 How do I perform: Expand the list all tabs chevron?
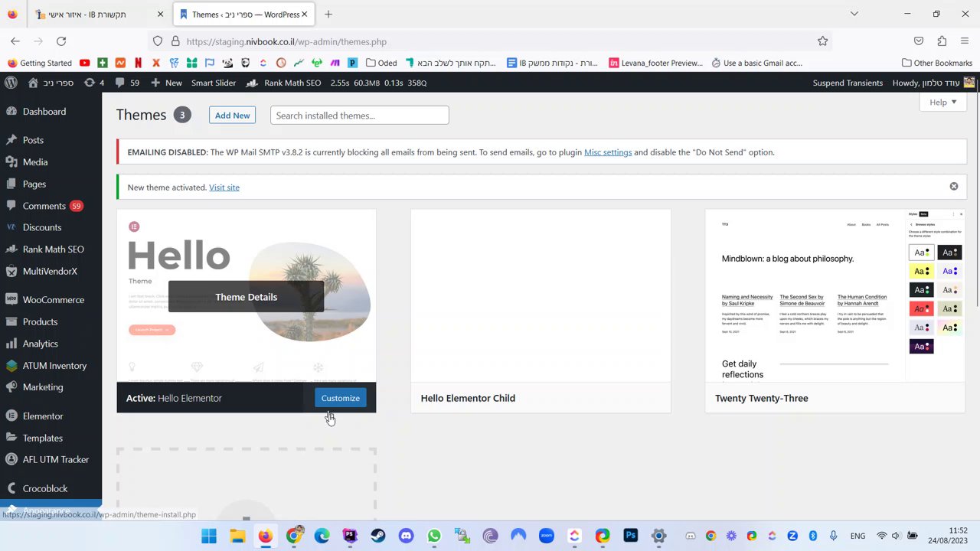(854, 14)
